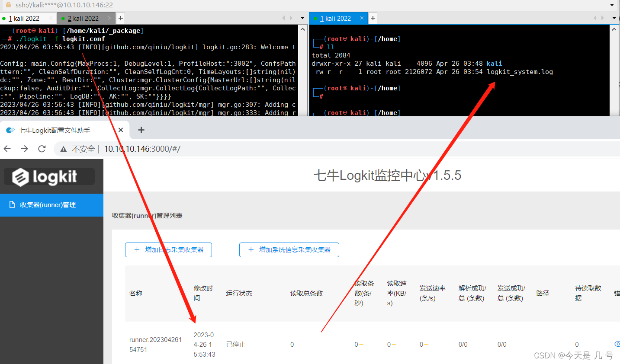620x364 pixels.
Task: Click the 解析成功/总 (条数) column header
Action: pyautogui.click(x=472, y=293)
